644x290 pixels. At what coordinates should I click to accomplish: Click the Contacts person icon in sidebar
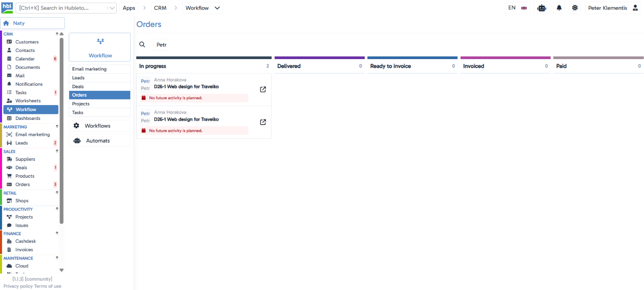(x=9, y=50)
